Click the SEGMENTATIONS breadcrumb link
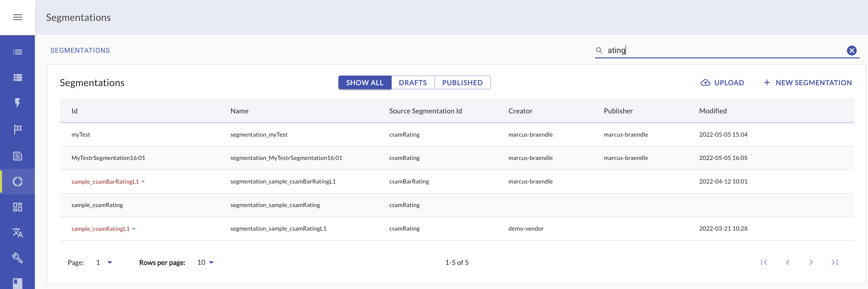This screenshot has height=289, width=868. coord(80,51)
